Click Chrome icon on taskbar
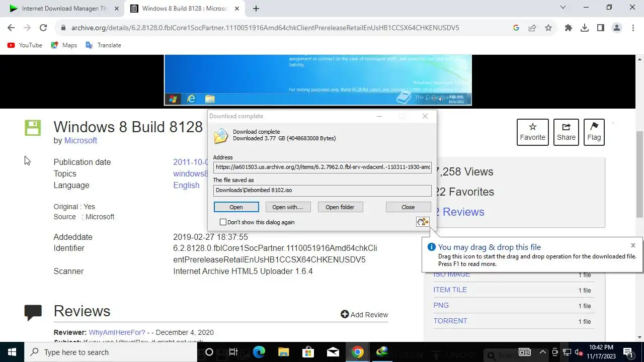This screenshot has height=362, width=644. point(357,352)
